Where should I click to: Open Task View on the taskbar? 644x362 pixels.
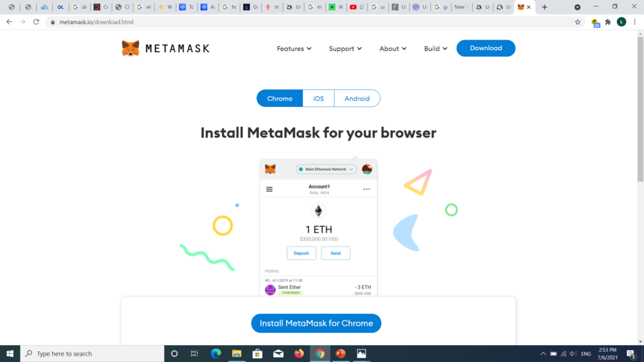(195, 353)
